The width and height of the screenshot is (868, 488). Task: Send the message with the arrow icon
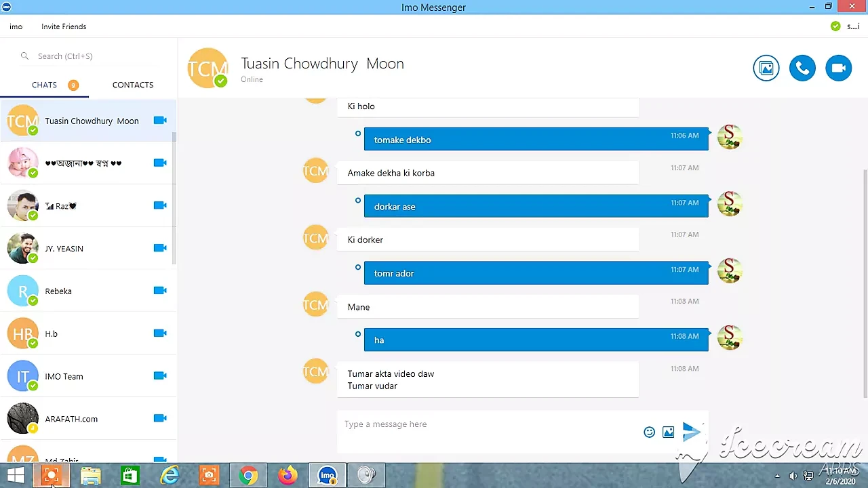tap(691, 431)
